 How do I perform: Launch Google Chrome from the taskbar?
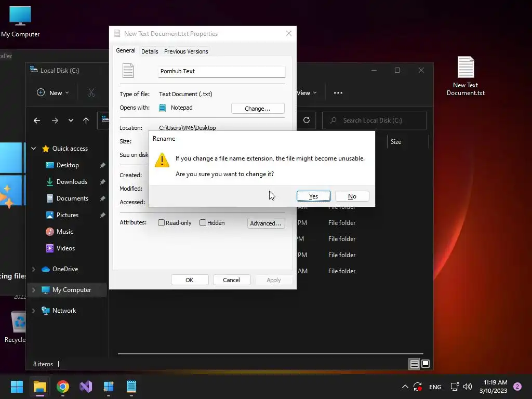(x=63, y=387)
